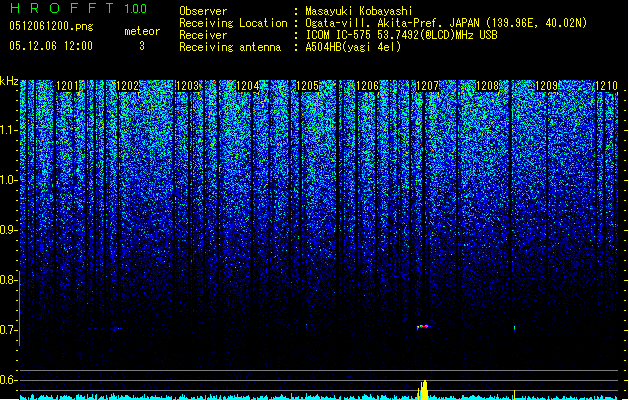629x400 pixels.
Task: Click the yellow power spike below 1207
Action: tap(423, 390)
